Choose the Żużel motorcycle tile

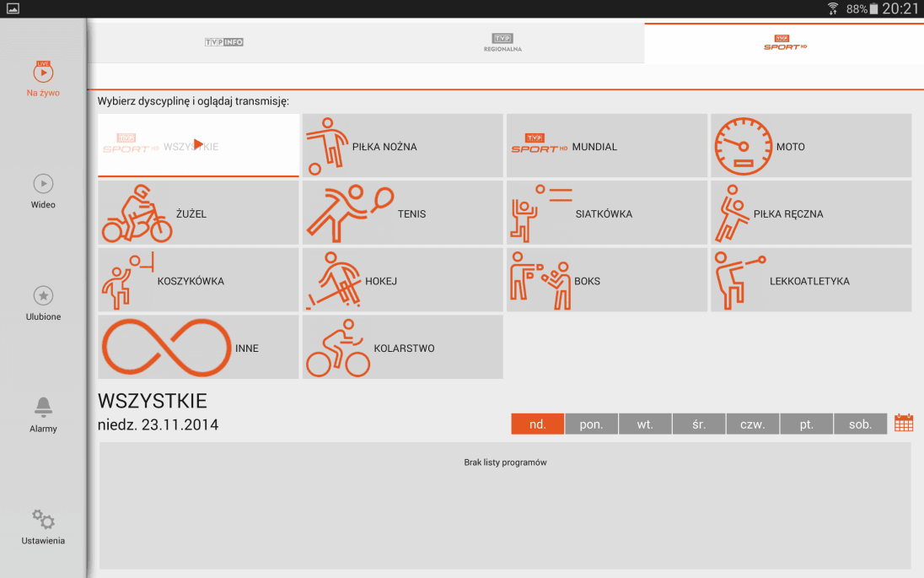click(x=198, y=213)
